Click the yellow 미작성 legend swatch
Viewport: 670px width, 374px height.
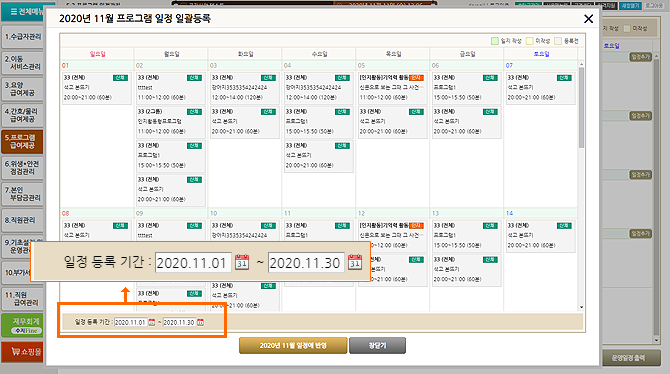(530, 41)
